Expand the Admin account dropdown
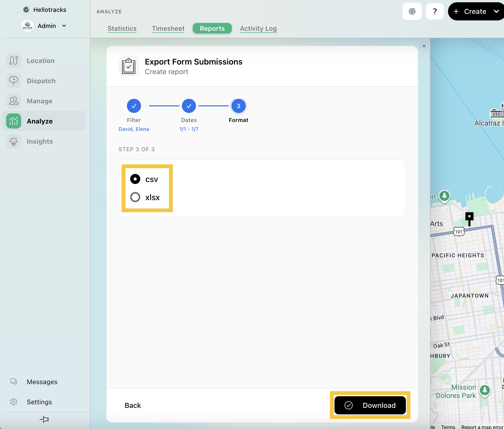Viewport: 504px width, 429px height. pyautogui.click(x=64, y=26)
